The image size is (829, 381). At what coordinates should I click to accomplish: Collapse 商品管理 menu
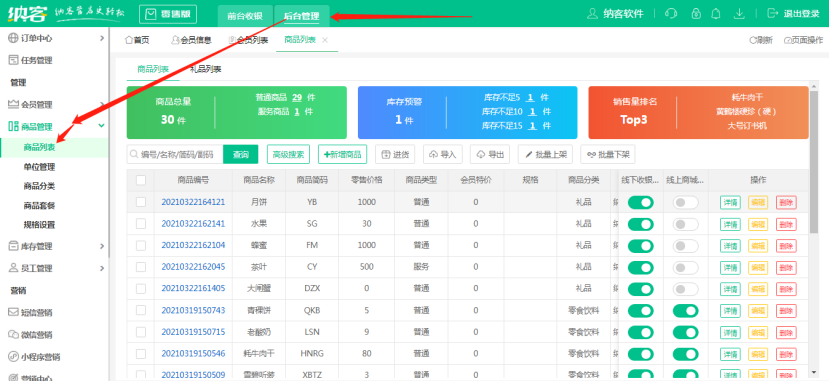tap(54, 126)
